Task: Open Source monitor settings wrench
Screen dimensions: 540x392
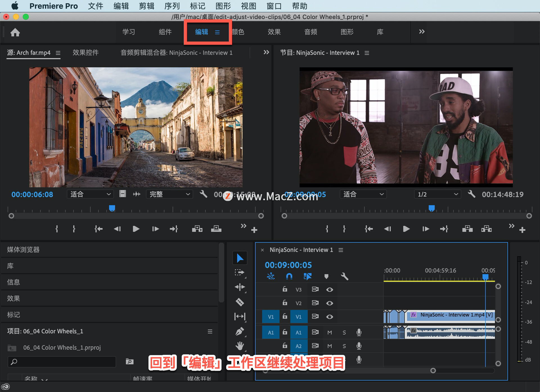Action: (203, 194)
